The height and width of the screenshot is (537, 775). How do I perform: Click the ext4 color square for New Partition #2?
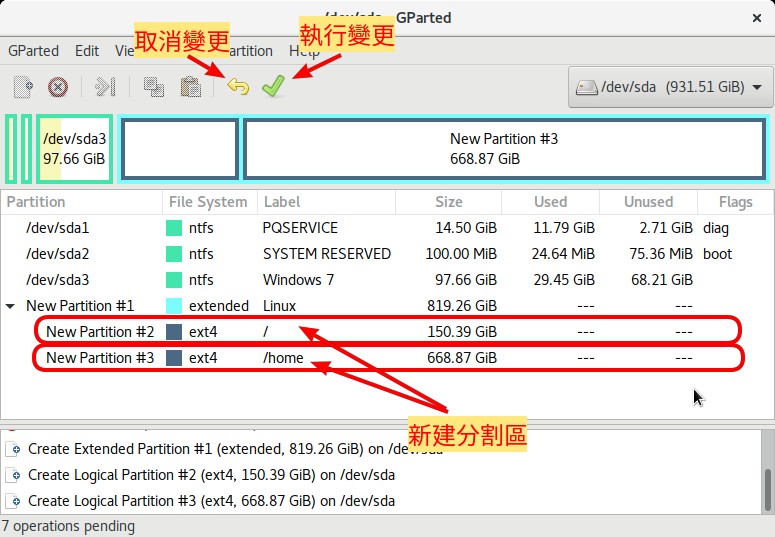point(174,332)
